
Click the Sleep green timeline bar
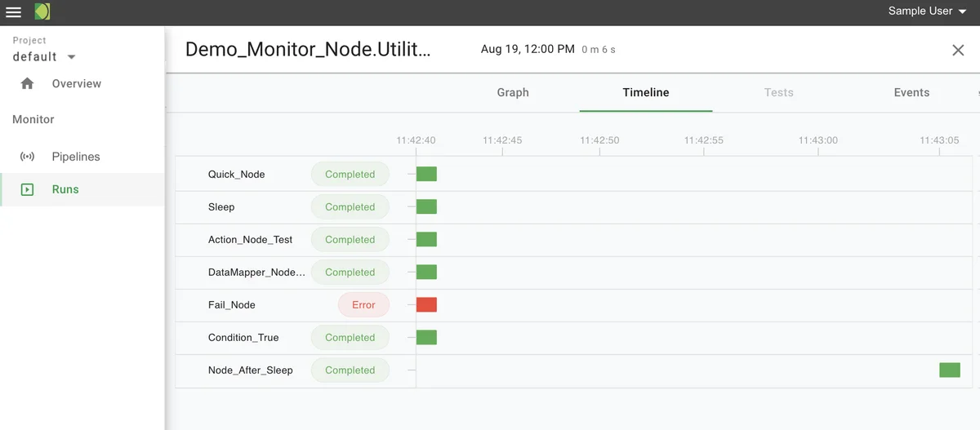pyautogui.click(x=426, y=207)
